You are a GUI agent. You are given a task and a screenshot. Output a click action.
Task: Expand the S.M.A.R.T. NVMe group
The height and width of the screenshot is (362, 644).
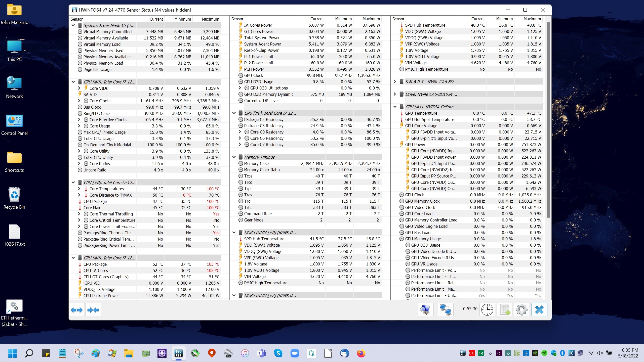(395, 82)
